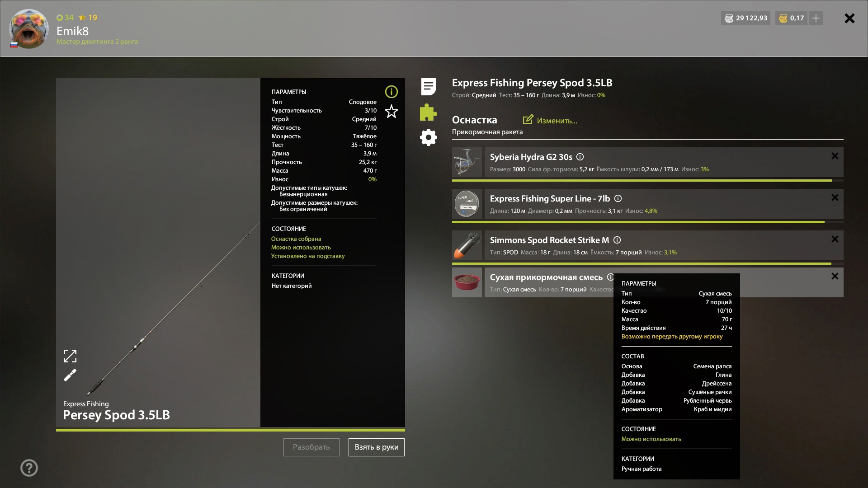Click the star rank 19 indicator
The height and width of the screenshot is (488, 868).
click(x=88, y=18)
